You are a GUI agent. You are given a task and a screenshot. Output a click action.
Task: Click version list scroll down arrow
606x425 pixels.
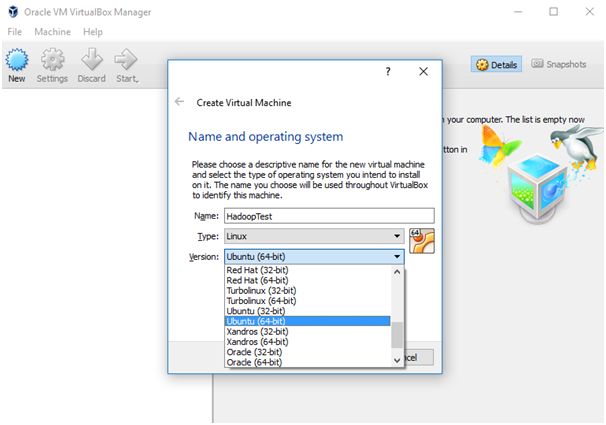397,360
